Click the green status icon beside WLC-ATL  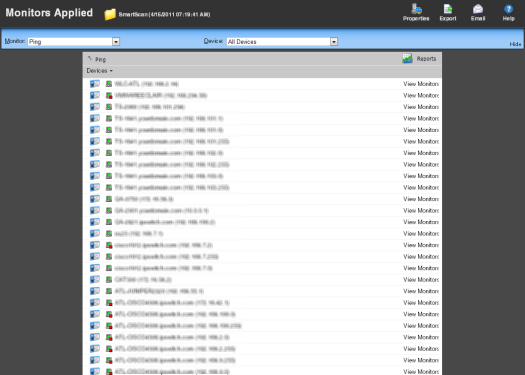point(109,84)
